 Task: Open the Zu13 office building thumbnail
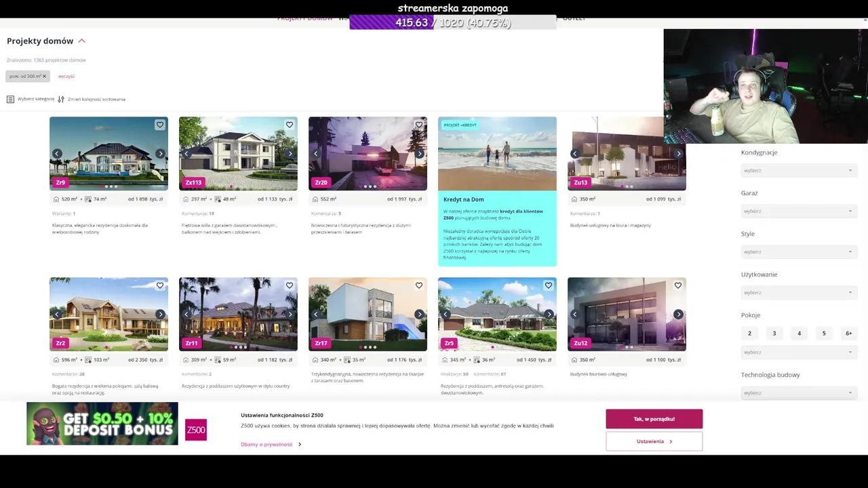pyautogui.click(x=627, y=154)
